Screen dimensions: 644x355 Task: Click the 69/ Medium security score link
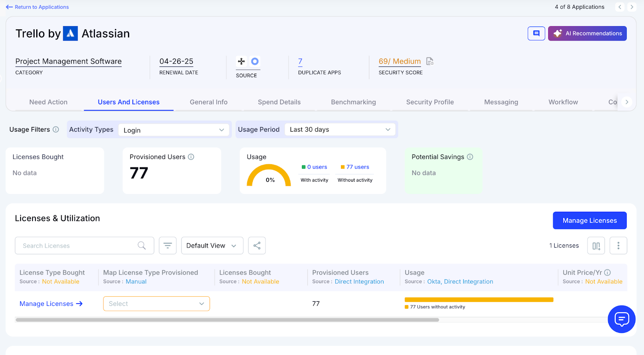tap(400, 62)
